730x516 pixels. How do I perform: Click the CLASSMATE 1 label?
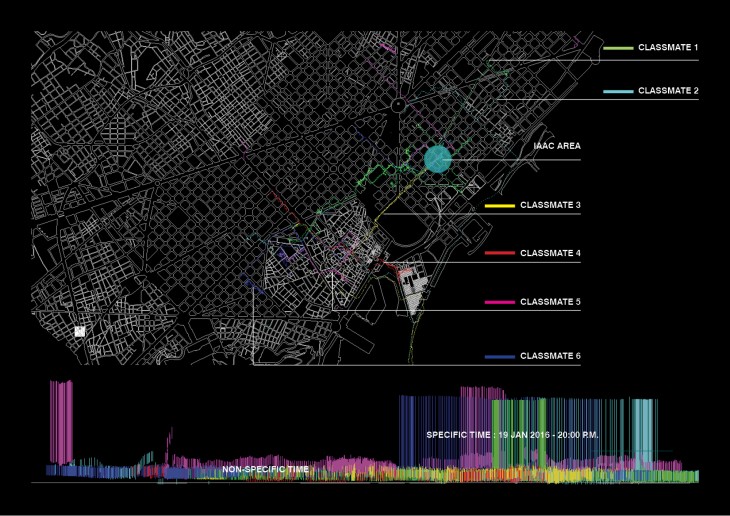coord(668,48)
